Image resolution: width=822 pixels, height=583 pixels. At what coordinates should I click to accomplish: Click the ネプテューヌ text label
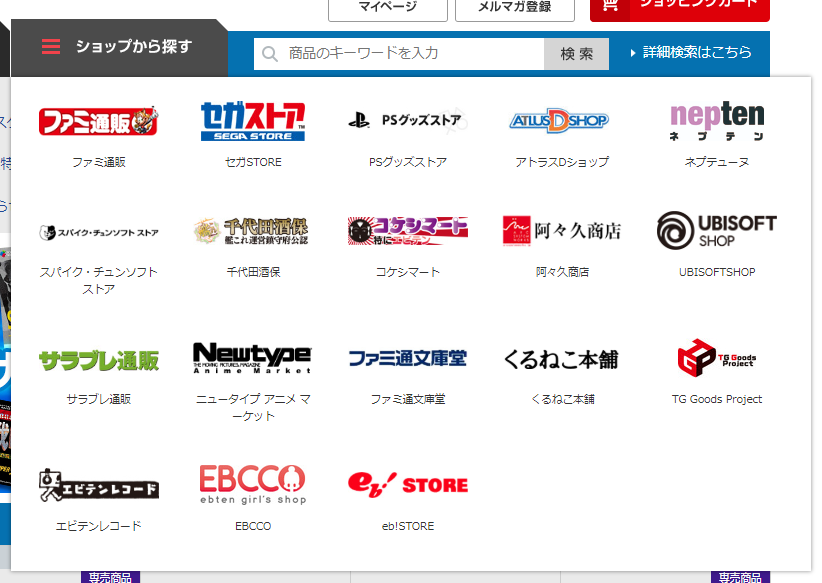click(717, 162)
